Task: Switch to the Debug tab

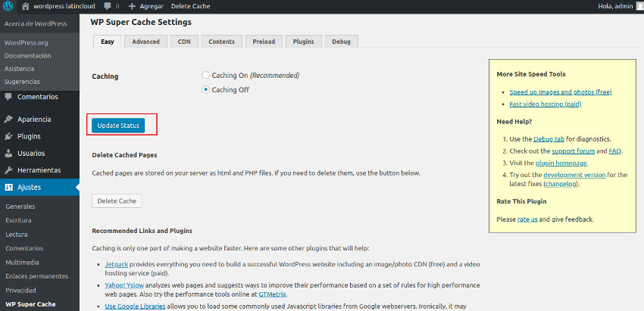Action: pos(341,42)
